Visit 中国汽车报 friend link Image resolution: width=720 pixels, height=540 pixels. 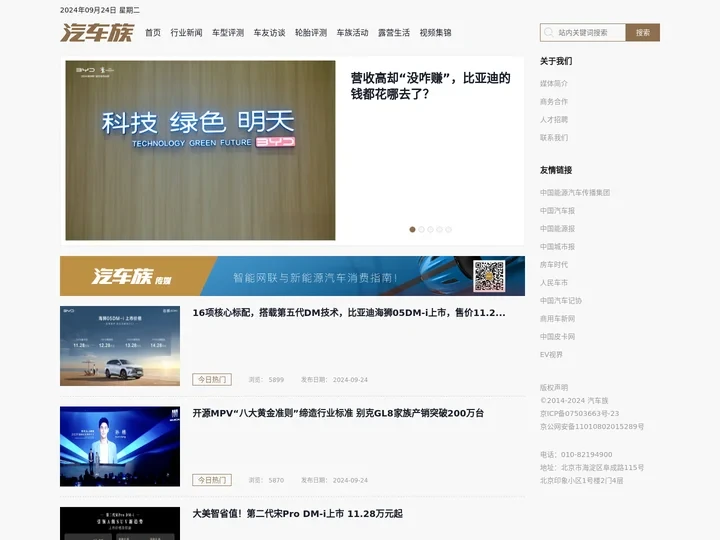click(x=557, y=210)
